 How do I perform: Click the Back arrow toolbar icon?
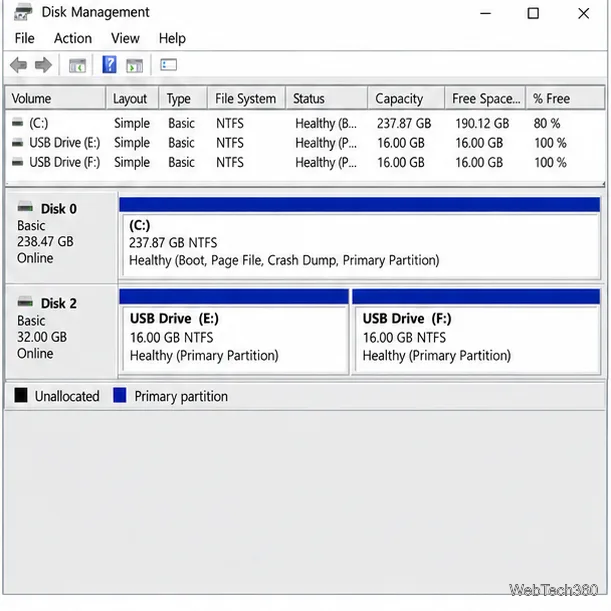(x=18, y=65)
